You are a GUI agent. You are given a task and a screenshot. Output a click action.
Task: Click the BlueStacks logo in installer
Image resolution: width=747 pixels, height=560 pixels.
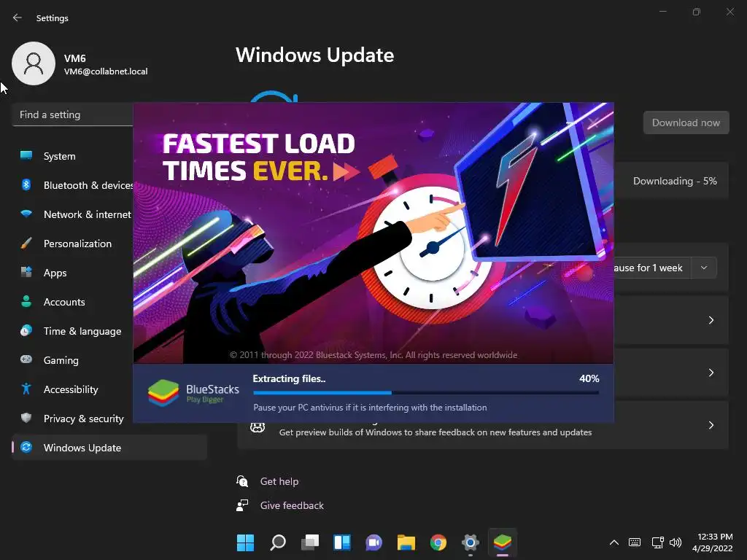click(163, 393)
